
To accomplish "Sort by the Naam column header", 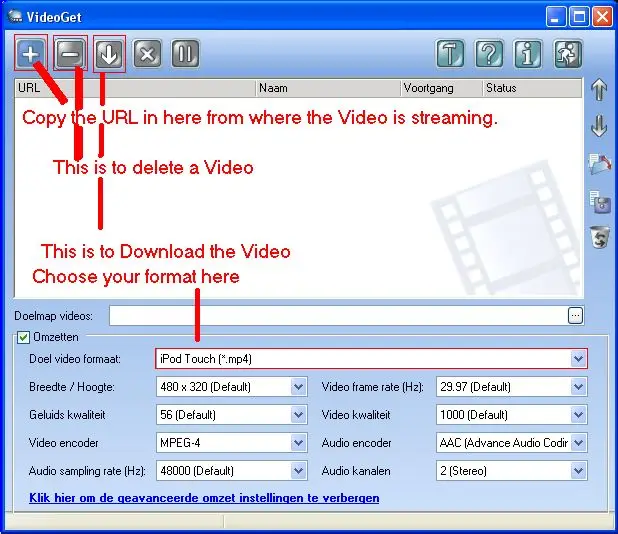I will tap(328, 88).
